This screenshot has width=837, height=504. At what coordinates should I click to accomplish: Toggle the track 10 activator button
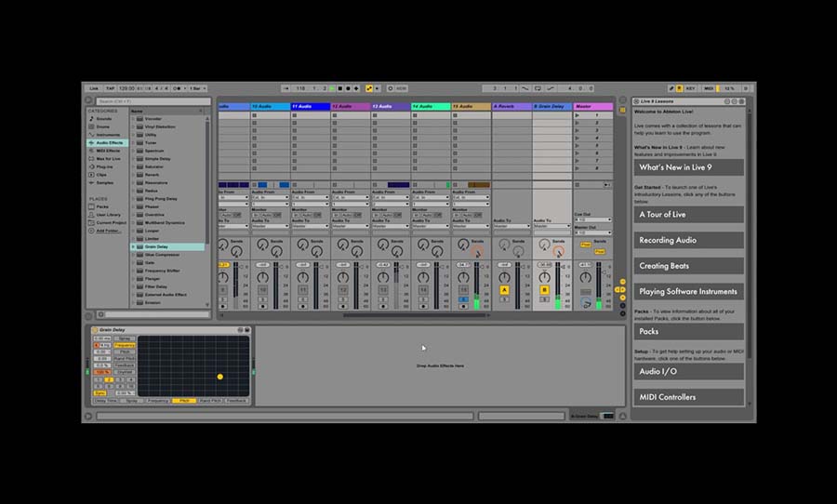tap(262, 290)
